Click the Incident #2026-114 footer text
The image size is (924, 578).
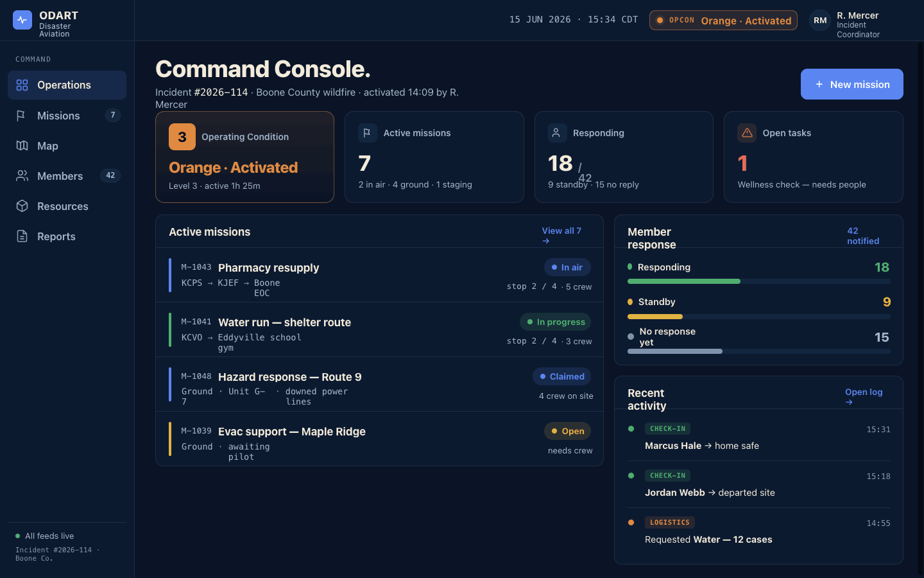[57, 554]
